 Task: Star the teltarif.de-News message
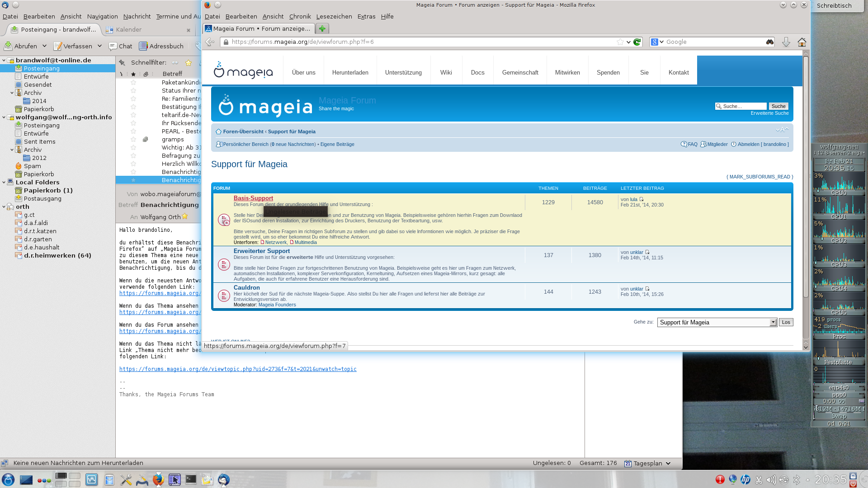(x=133, y=115)
